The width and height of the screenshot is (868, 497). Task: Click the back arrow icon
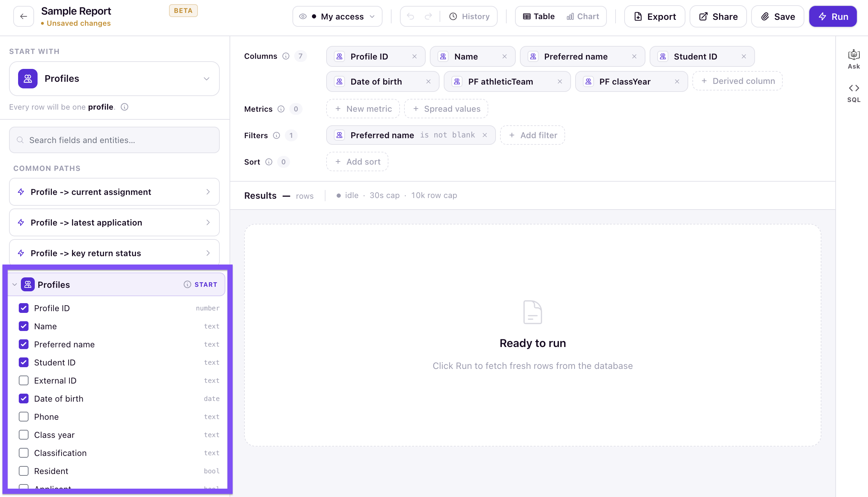(x=24, y=16)
